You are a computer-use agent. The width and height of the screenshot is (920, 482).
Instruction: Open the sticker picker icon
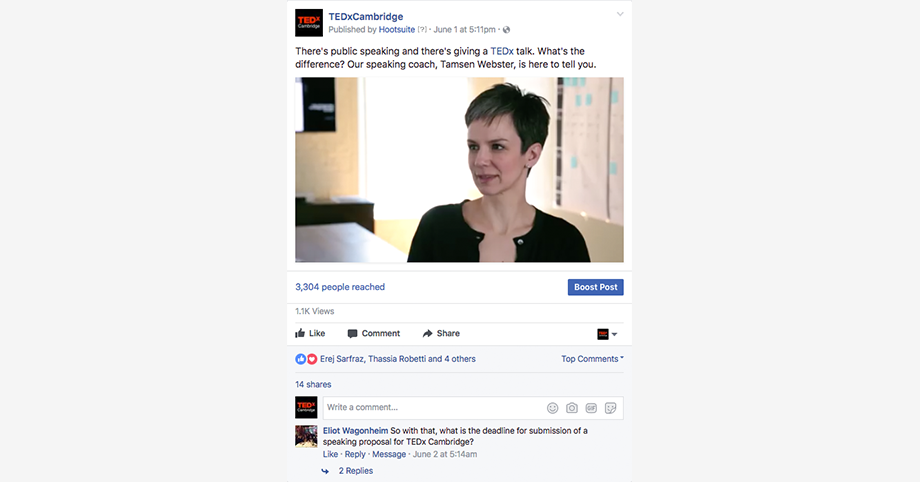tap(610, 408)
